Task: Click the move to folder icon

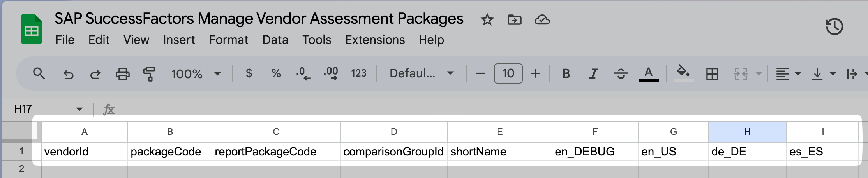Action: [x=514, y=19]
